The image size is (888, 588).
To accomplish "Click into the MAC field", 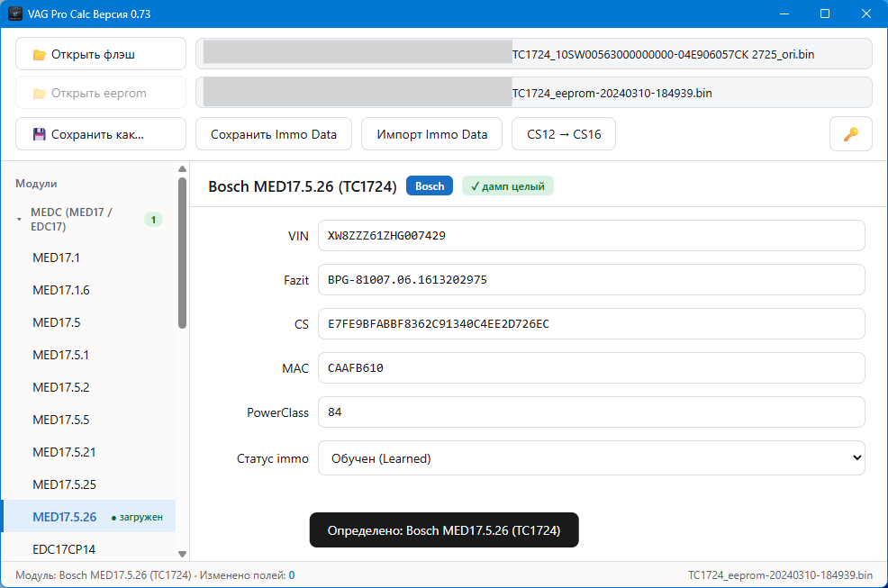I will [x=591, y=368].
